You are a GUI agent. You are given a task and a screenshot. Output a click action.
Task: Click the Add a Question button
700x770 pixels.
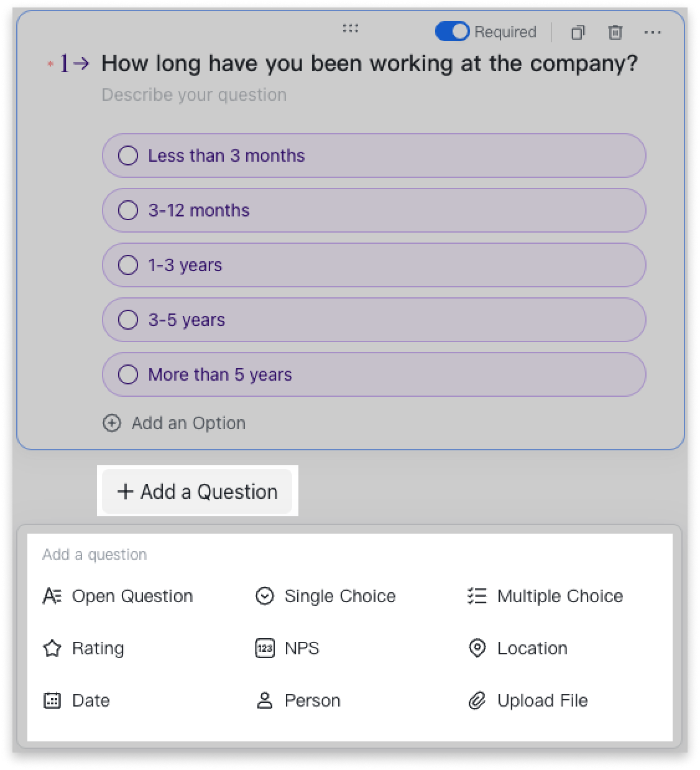click(x=197, y=491)
